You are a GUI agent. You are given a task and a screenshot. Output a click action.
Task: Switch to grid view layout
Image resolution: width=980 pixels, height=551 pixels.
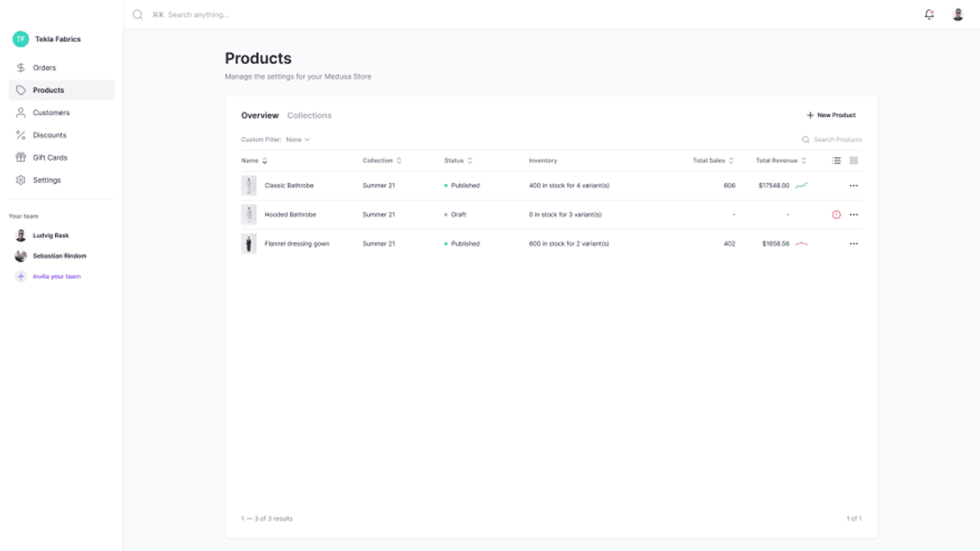click(x=854, y=161)
